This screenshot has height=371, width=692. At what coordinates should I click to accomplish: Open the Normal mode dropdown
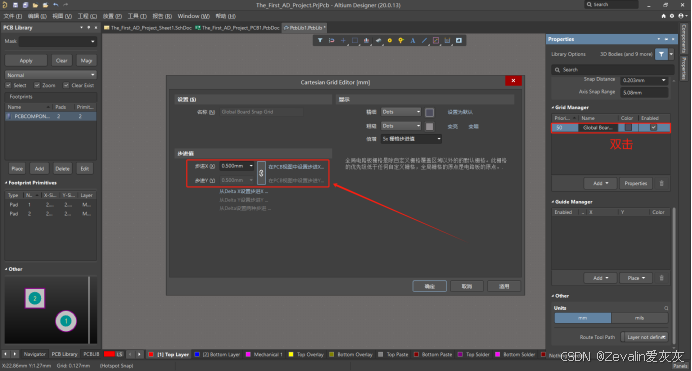(x=50, y=75)
